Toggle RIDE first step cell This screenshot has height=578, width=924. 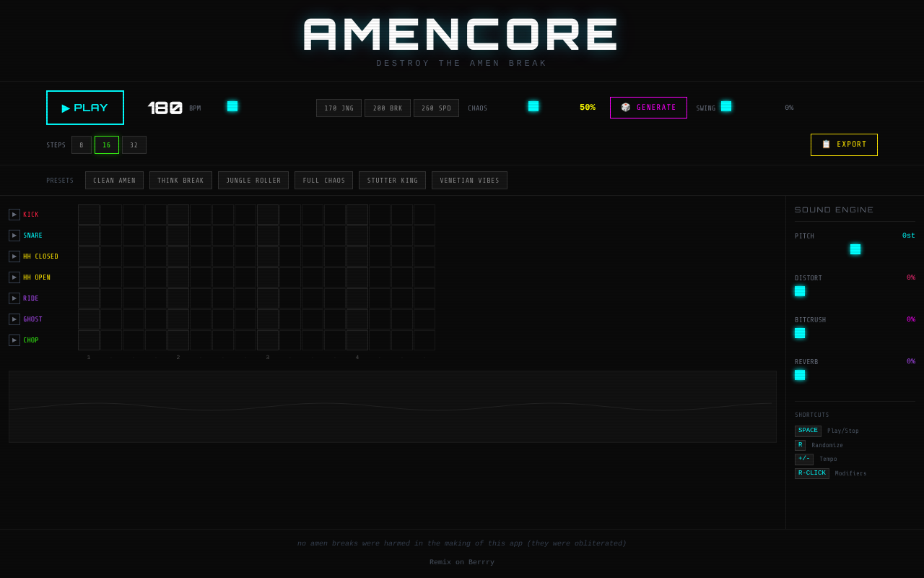89,298
